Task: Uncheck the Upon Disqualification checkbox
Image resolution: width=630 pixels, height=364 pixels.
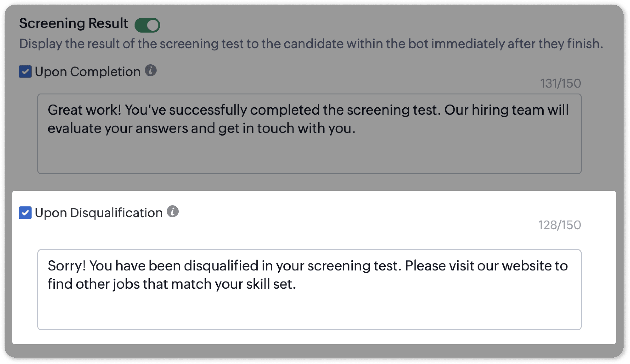Action: point(25,213)
